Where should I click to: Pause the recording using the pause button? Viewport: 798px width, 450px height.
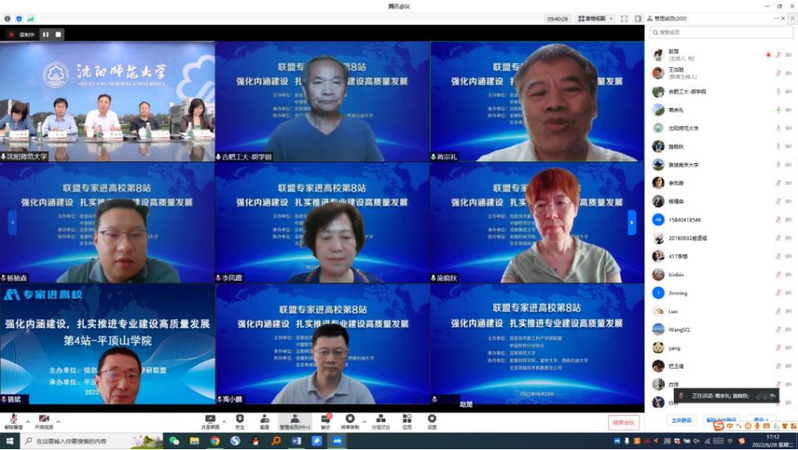[45, 34]
